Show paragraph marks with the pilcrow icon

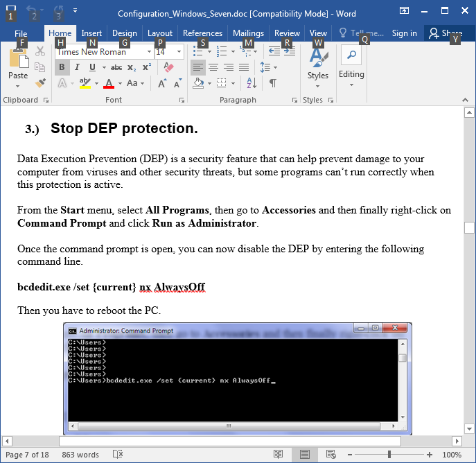point(273,83)
